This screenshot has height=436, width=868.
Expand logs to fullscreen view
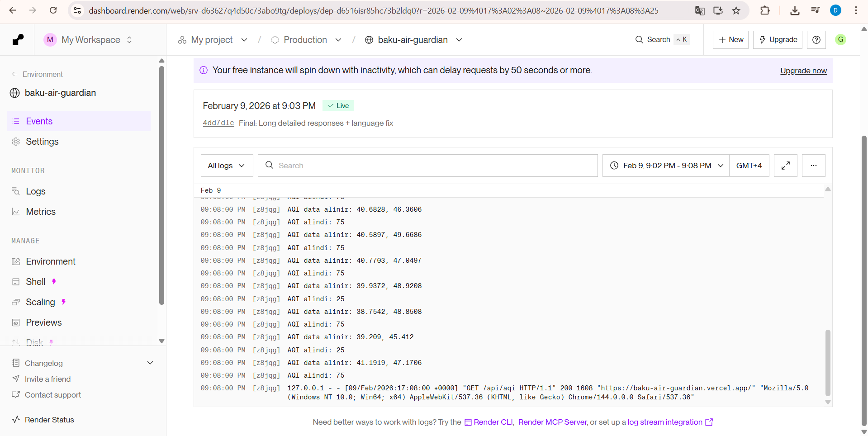point(786,166)
